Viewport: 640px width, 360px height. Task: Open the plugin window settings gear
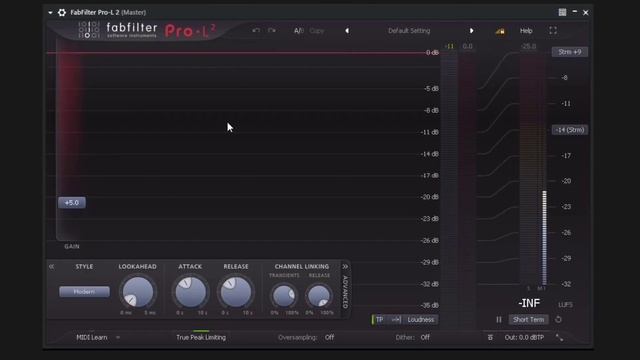[x=62, y=13]
